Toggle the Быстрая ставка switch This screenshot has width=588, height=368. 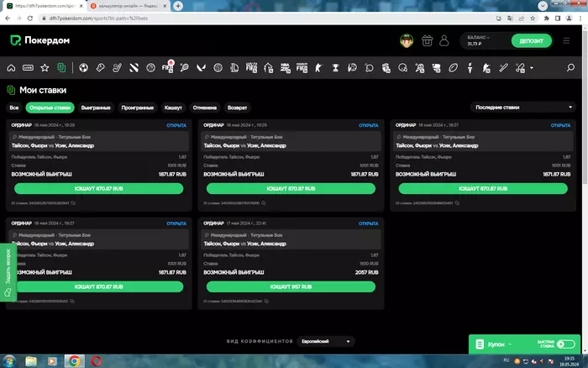coord(565,344)
